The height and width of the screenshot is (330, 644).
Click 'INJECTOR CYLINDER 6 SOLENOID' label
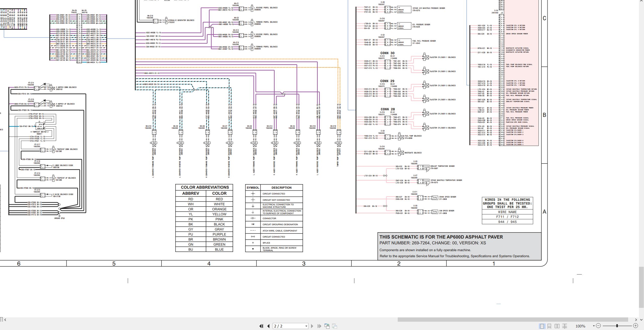pos(442,128)
